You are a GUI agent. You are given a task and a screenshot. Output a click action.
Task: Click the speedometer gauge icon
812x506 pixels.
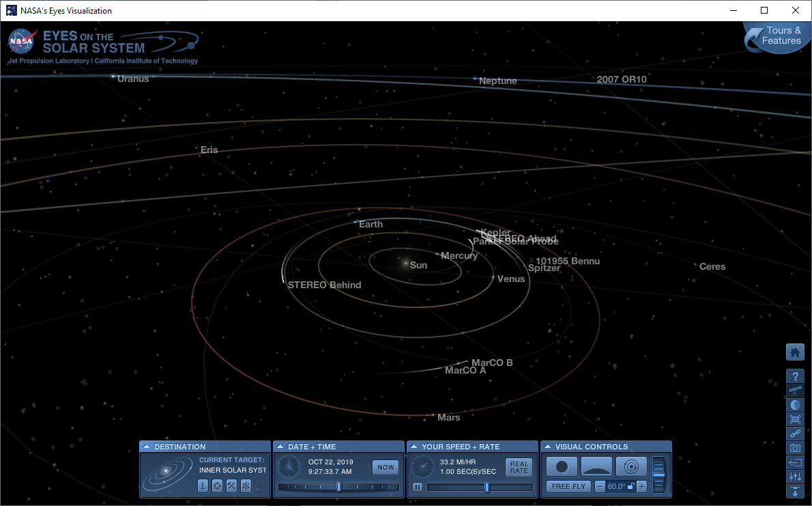pyautogui.click(x=422, y=466)
